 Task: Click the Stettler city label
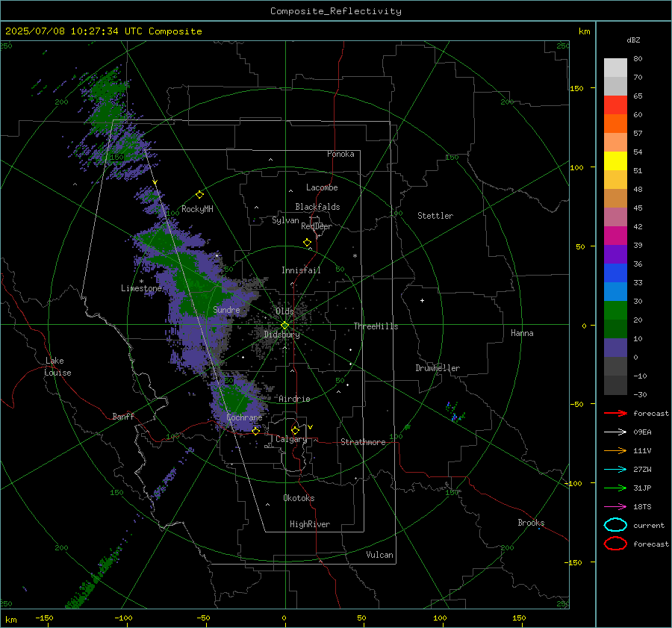[435, 216]
